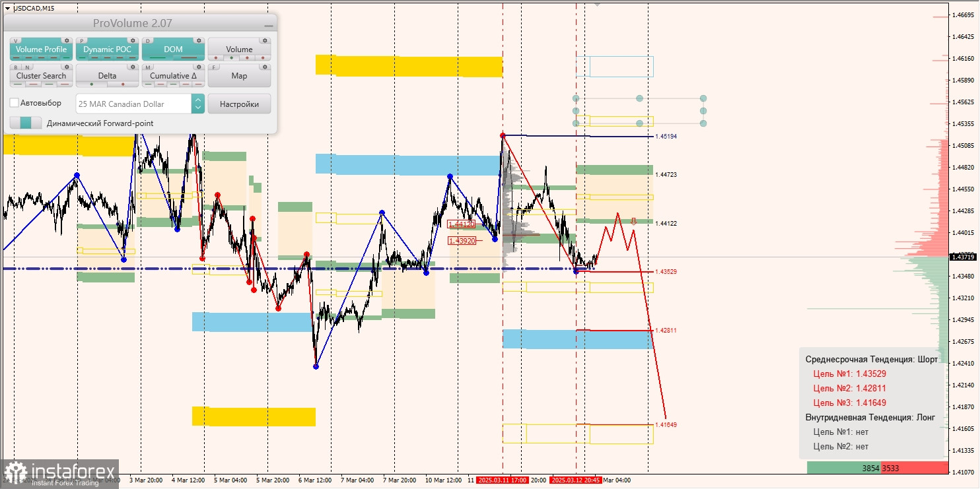980x489 pixels.
Task: Enable the Автовыбор checkbox
Action: pos(15,103)
